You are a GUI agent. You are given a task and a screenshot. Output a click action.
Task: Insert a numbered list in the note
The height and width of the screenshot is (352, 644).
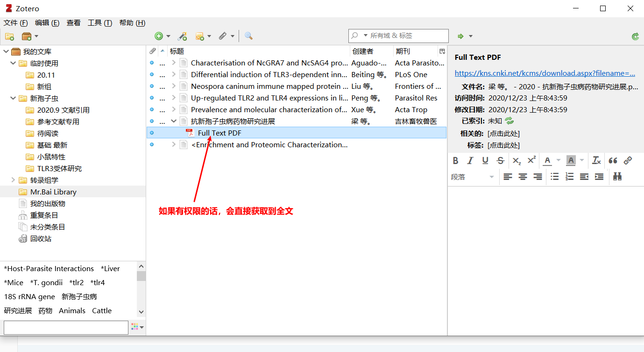pyautogui.click(x=569, y=177)
